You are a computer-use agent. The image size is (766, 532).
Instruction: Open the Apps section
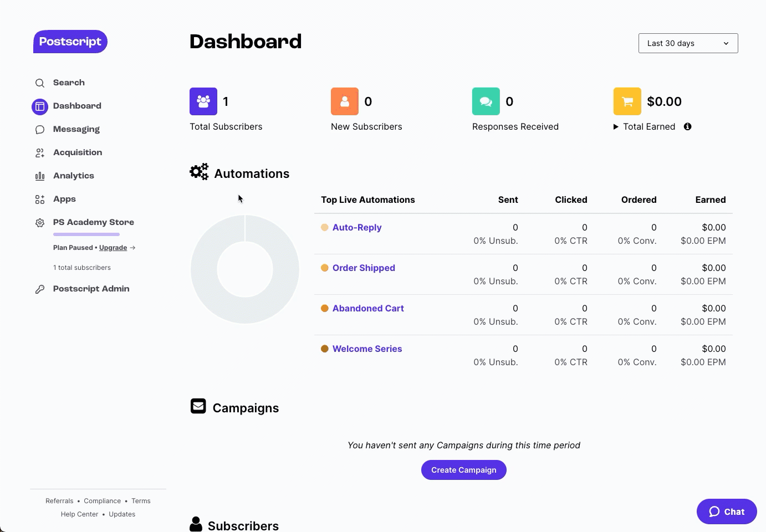point(64,199)
